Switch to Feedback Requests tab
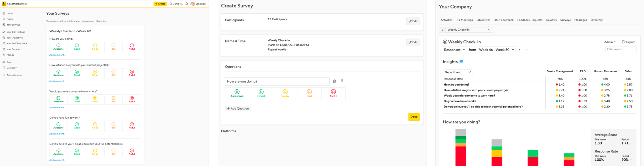This screenshot has width=644, height=166. pos(530,20)
